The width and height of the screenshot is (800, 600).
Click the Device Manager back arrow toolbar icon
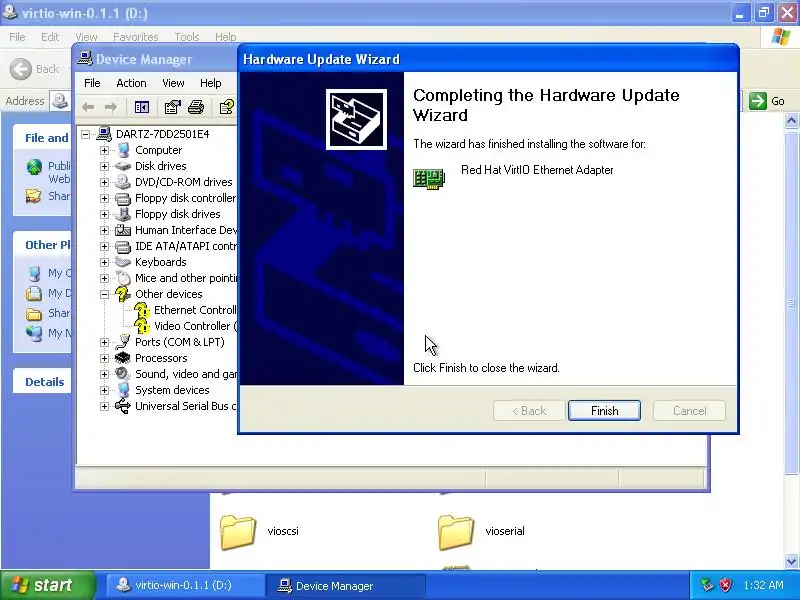88,107
